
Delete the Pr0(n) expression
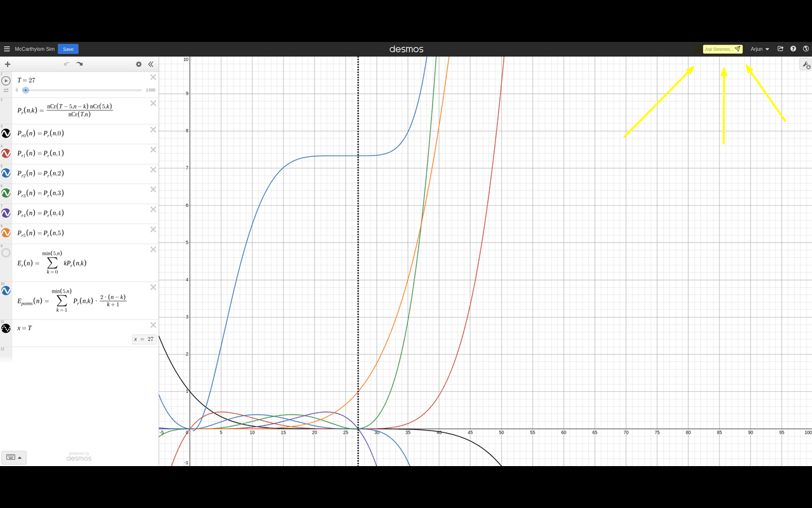tap(153, 130)
